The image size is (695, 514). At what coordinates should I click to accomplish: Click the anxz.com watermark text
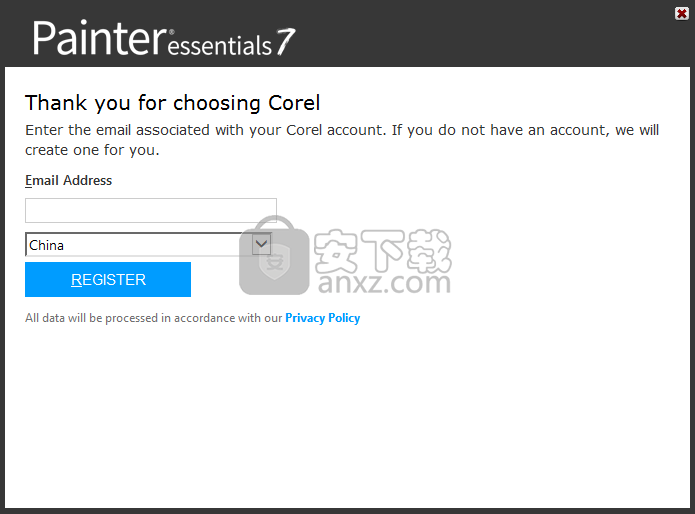coord(384,283)
